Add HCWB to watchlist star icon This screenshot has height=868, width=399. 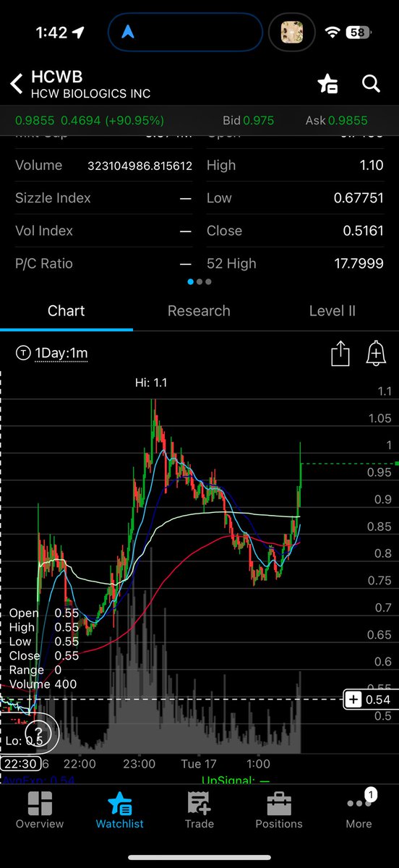[x=327, y=84]
